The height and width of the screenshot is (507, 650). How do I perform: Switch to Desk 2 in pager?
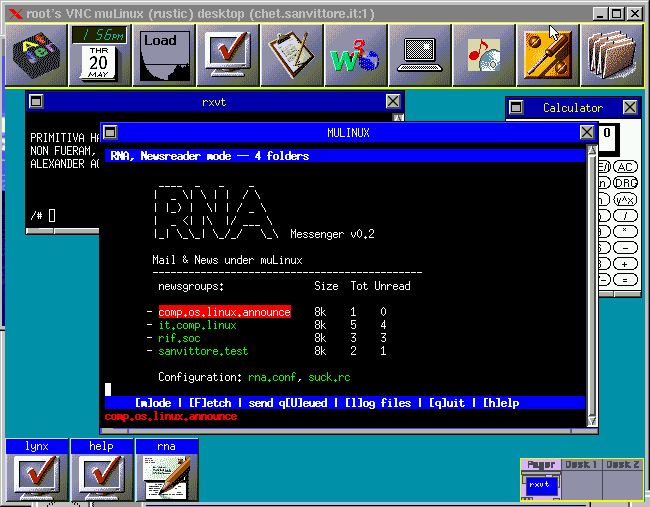pyautogui.click(x=623, y=465)
